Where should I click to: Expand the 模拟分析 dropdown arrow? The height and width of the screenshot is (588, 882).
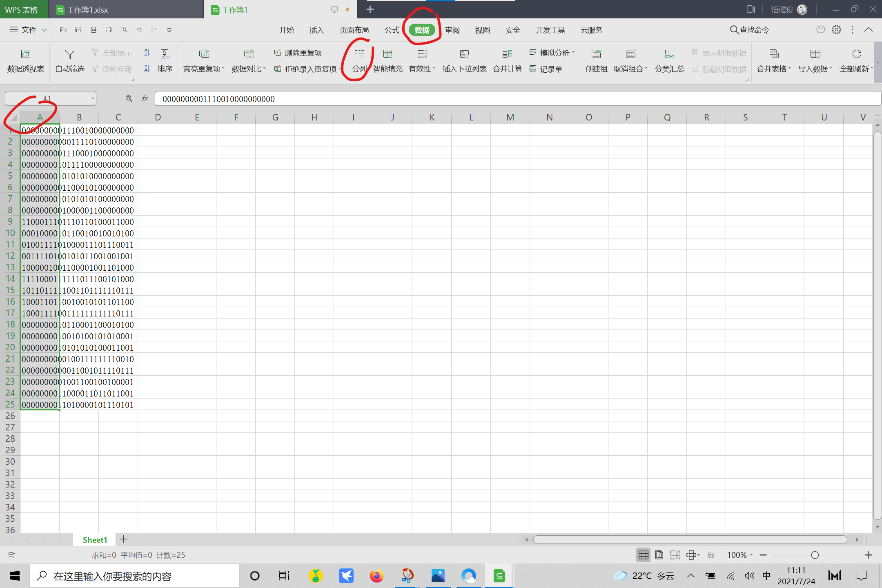pyautogui.click(x=573, y=53)
